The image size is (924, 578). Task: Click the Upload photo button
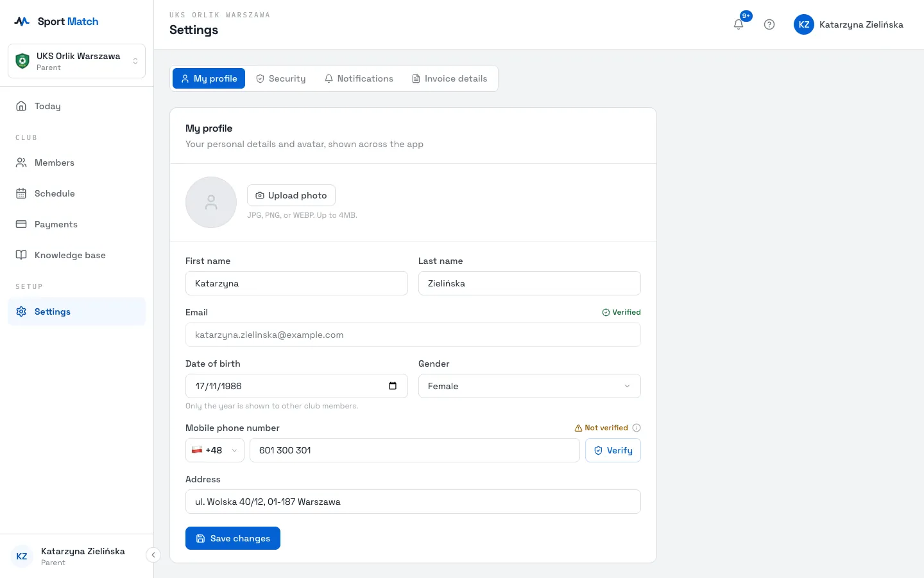click(291, 195)
